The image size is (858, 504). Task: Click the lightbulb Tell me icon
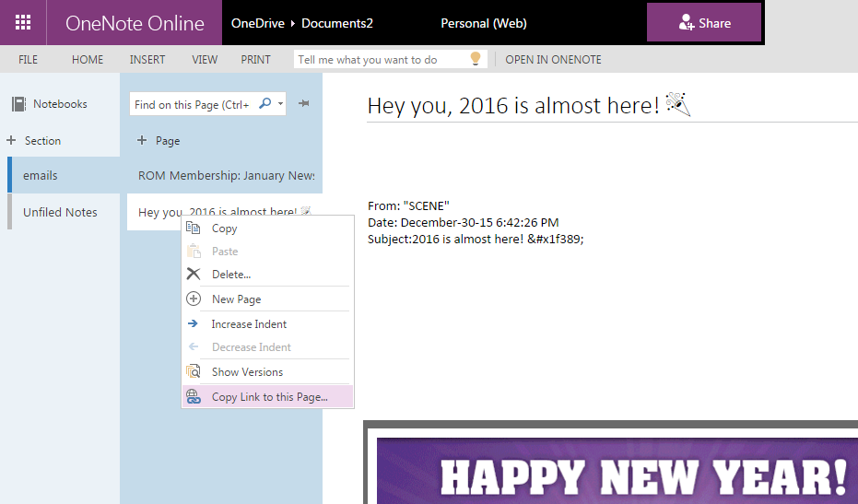[476, 59]
